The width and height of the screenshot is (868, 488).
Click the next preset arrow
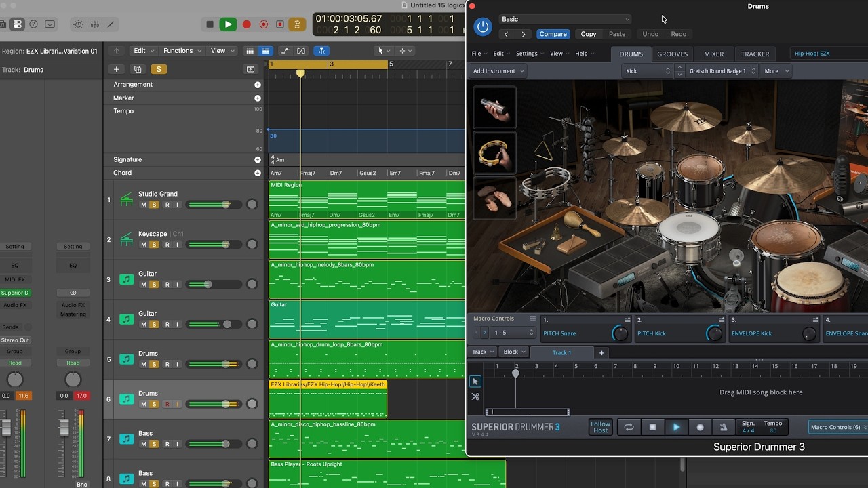(523, 34)
